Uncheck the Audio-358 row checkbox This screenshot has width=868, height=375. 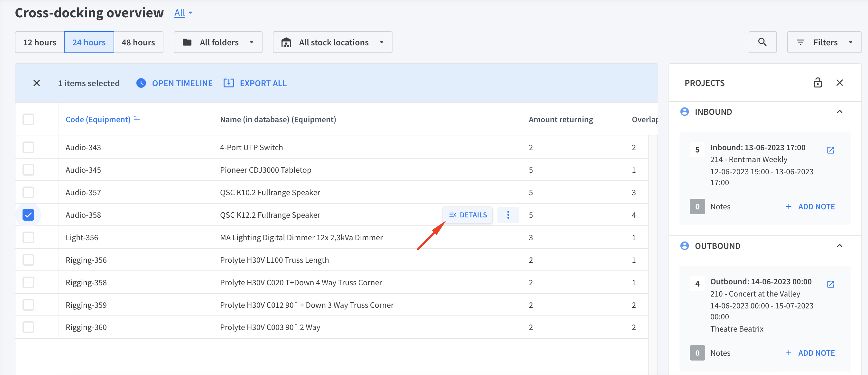[x=28, y=215]
